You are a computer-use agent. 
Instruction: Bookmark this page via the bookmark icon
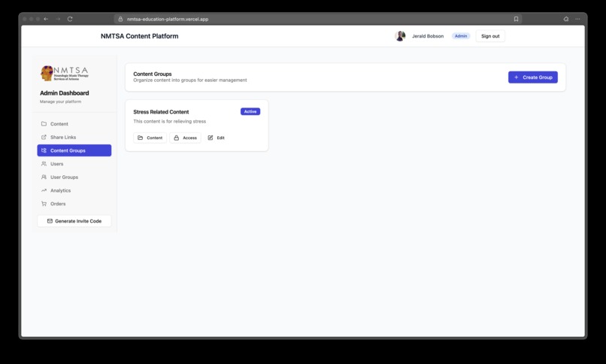coord(516,19)
